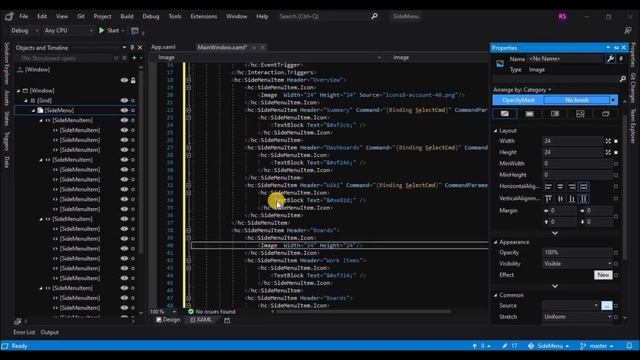Pin the Objects and Timeline panel
The width and height of the screenshot is (640, 360).
point(132,48)
